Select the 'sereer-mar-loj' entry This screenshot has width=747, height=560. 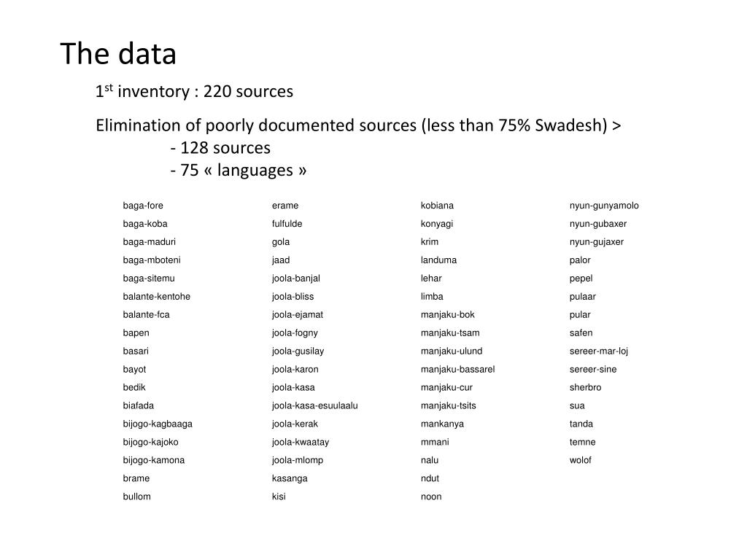[x=599, y=351]
